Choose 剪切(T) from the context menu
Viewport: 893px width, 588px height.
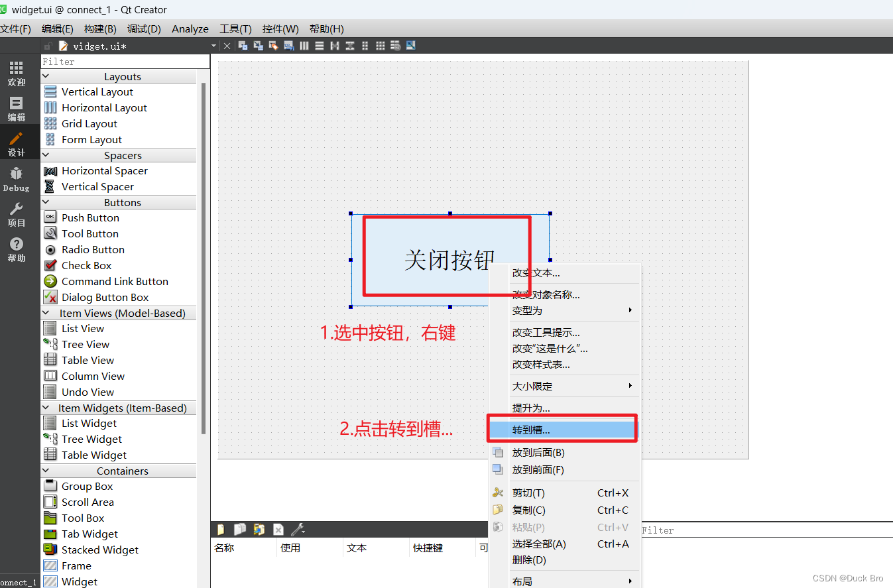tap(565, 493)
